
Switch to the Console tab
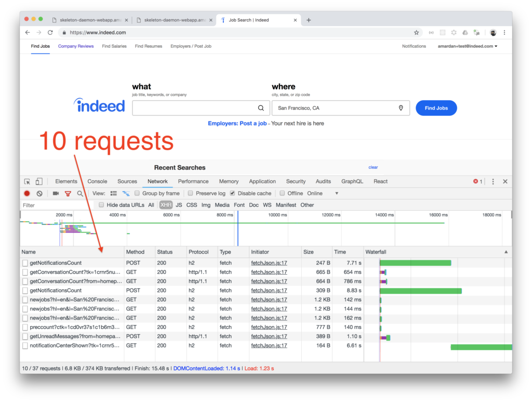tap(97, 181)
